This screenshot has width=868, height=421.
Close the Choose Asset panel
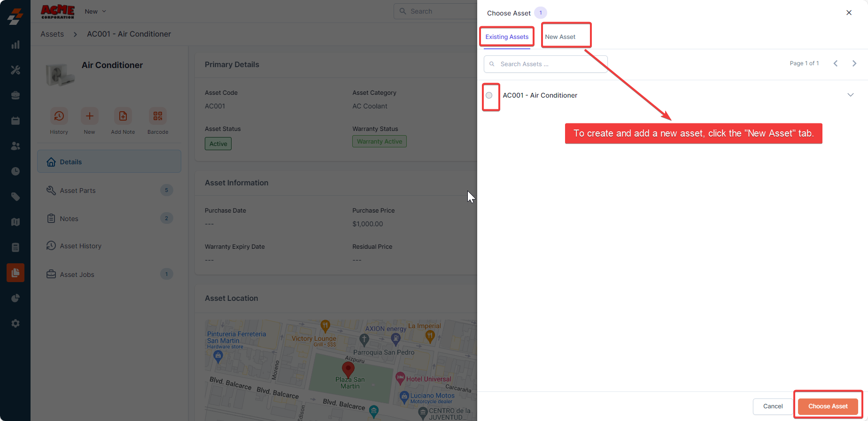[849, 13]
